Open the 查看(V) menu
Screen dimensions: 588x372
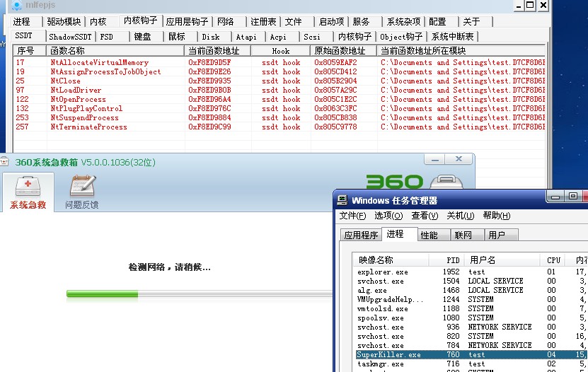425,216
